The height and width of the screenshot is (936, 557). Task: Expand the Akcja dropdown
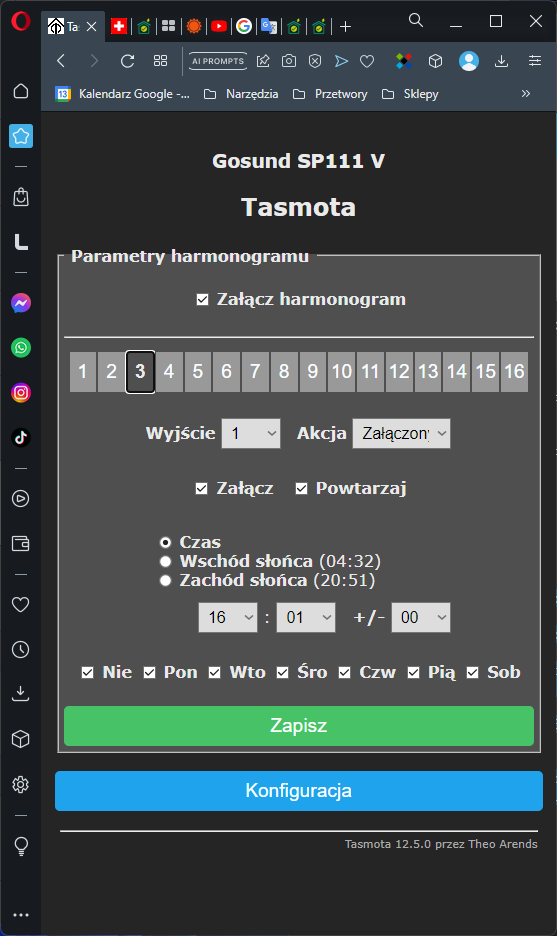401,433
